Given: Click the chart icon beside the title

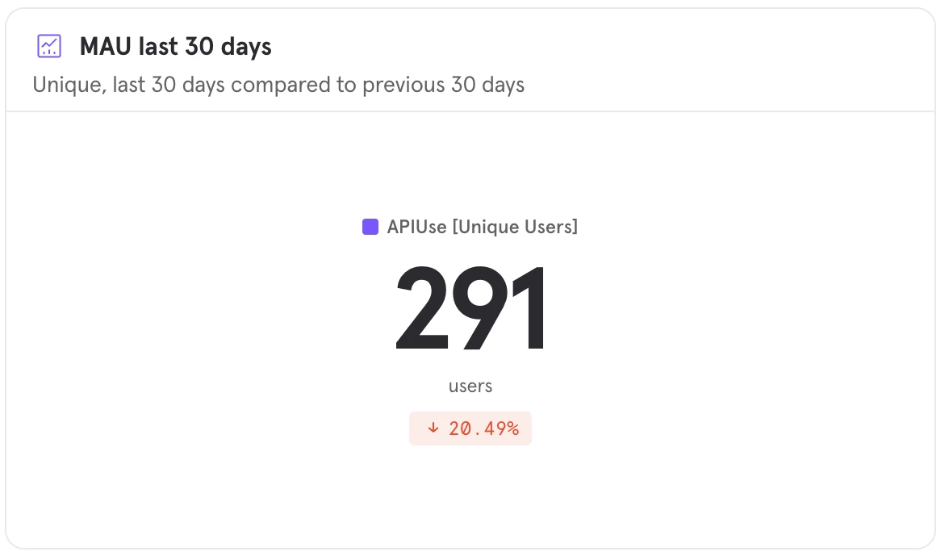Looking at the screenshot, I should point(49,46).
